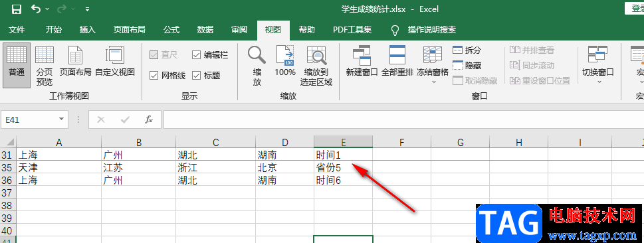Save the workbook with the floppy icon
The image size is (644, 243).
[17, 9]
